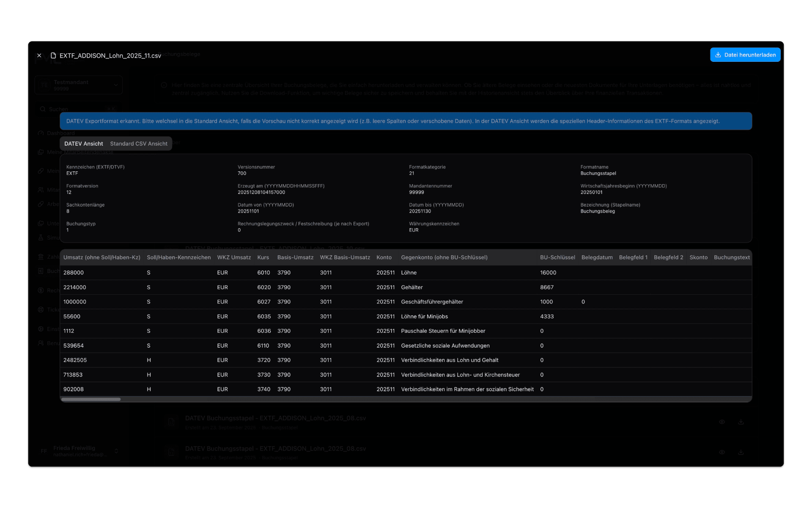Select cell with amount 55600

coord(102,317)
